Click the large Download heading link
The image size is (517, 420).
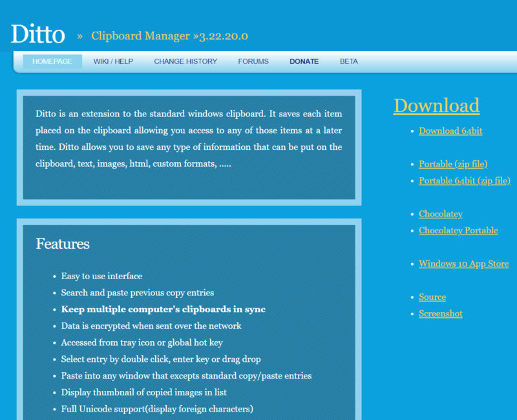pyautogui.click(x=437, y=106)
